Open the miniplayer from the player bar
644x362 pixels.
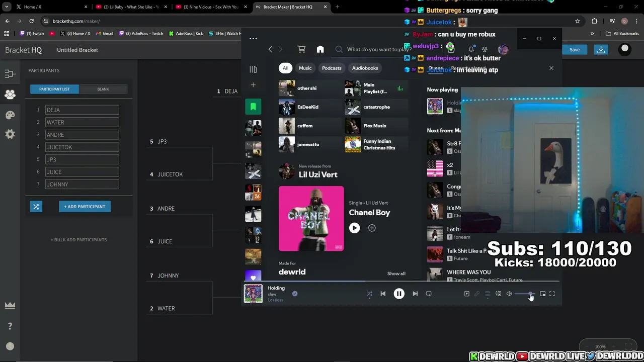[542, 294]
